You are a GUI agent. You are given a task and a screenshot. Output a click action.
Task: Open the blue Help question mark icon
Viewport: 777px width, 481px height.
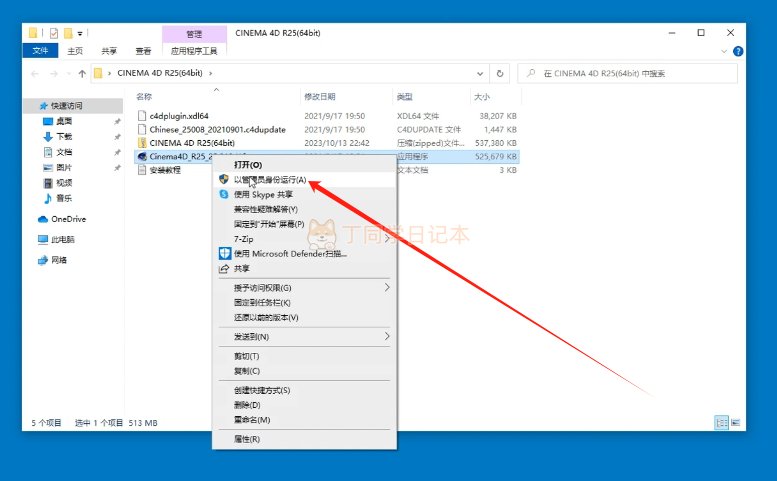[738, 51]
